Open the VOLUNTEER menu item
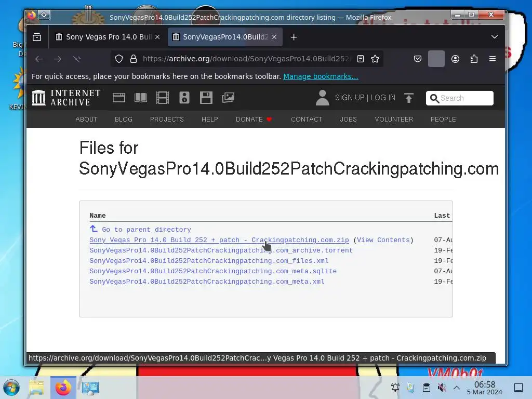Viewport: 532px width, 399px height. coord(394,119)
